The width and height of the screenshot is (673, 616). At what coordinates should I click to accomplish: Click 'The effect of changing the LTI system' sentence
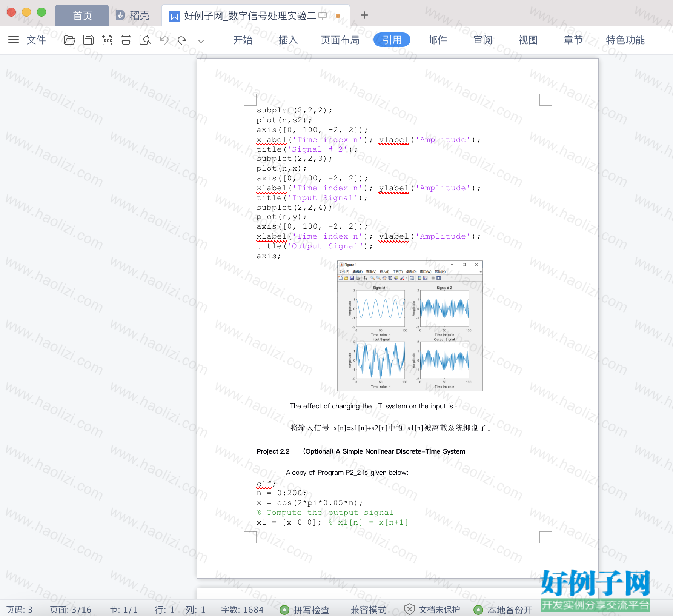pos(373,406)
